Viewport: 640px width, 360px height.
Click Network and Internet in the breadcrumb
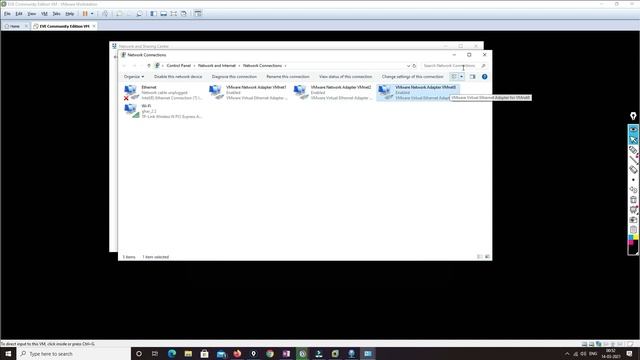(x=217, y=66)
